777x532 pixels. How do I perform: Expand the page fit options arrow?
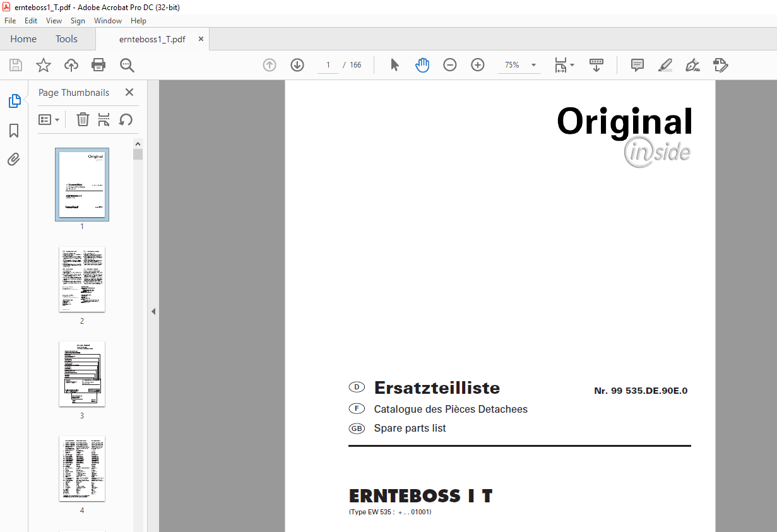(x=572, y=65)
